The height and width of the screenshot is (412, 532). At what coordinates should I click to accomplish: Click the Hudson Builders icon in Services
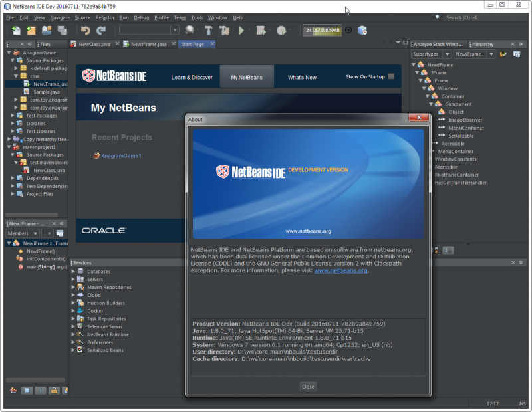pyautogui.click(x=80, y=303)
